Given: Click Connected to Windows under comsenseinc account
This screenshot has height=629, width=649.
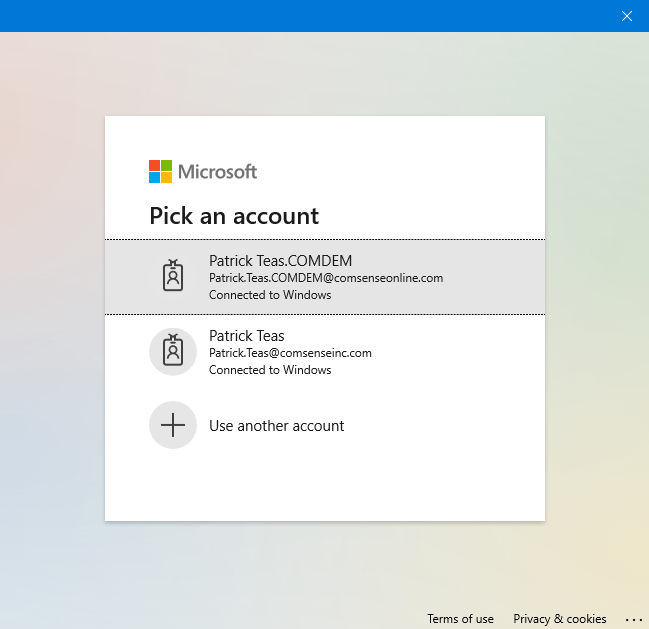Looking at the screenshot, I should click(270, 370).
